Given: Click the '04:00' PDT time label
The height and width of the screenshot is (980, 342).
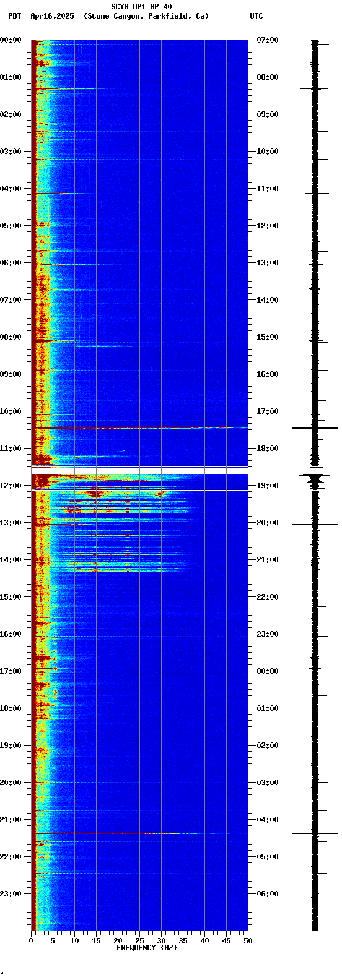Looking at the screenshot, I should [x=11, y=189].
